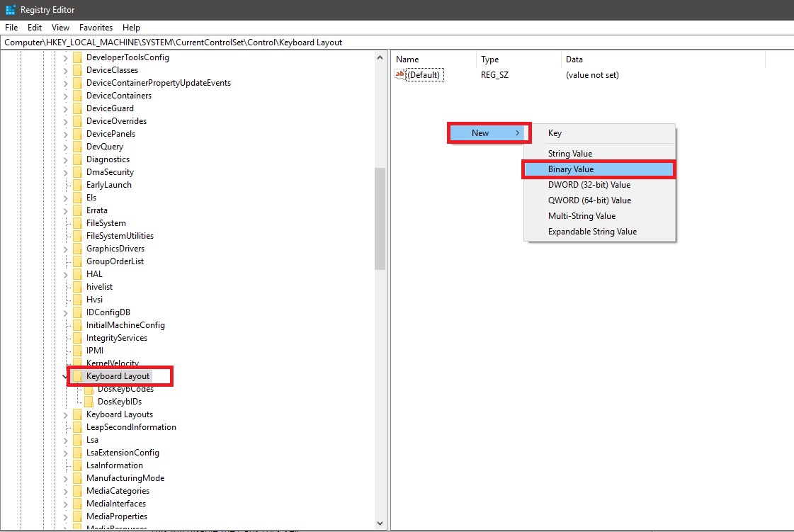Viewport: 794px width, 532px height.
Task: Click inside the registry path address bar
Action: click(x=212, y=43)
